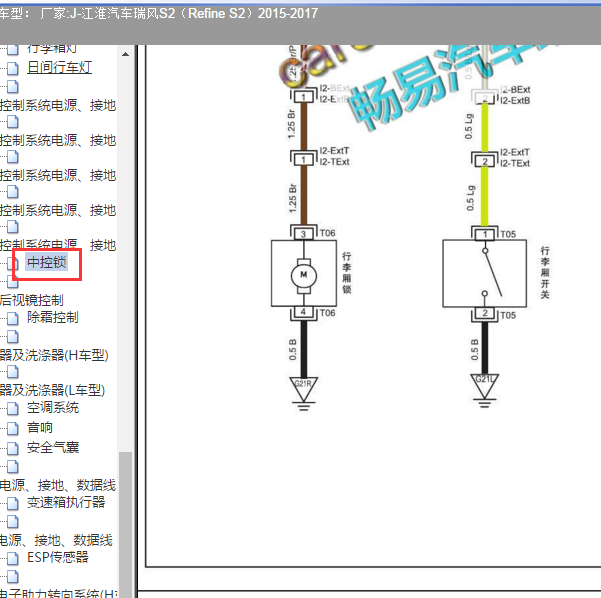601x598 pixels.
Task: Click document icon directly above 器及洗涤器(H车型)
Action: point(13,336)
